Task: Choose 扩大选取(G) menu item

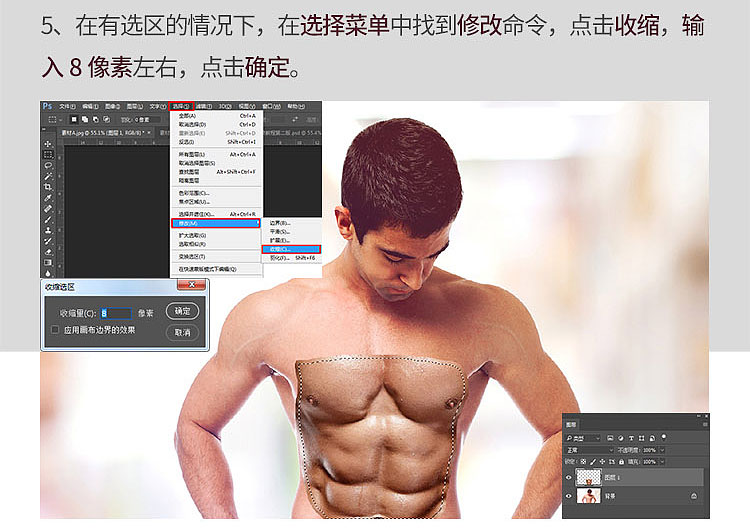Action: click(x=217, y=235)
